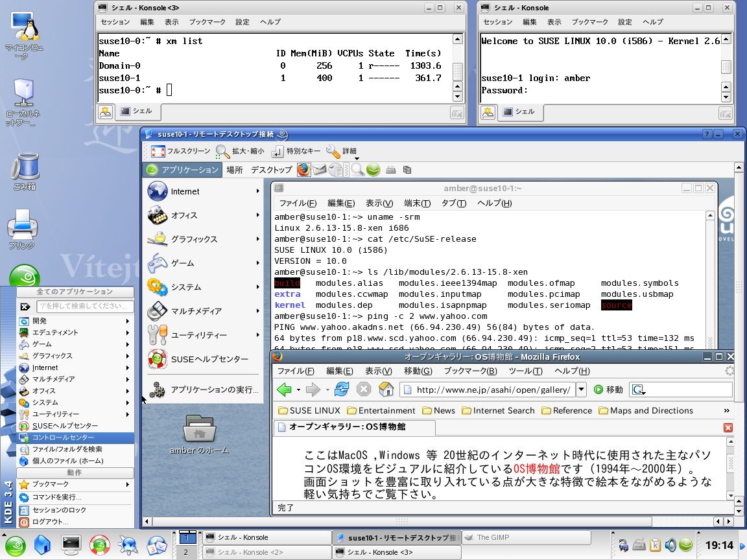Expand システム submenu in remote applications menu
The width and height of the screenshot is (747, 560).
204,287
